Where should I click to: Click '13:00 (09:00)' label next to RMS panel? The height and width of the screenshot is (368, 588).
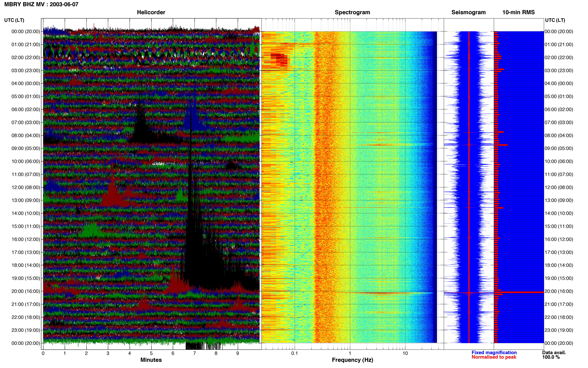coord(559,200)
